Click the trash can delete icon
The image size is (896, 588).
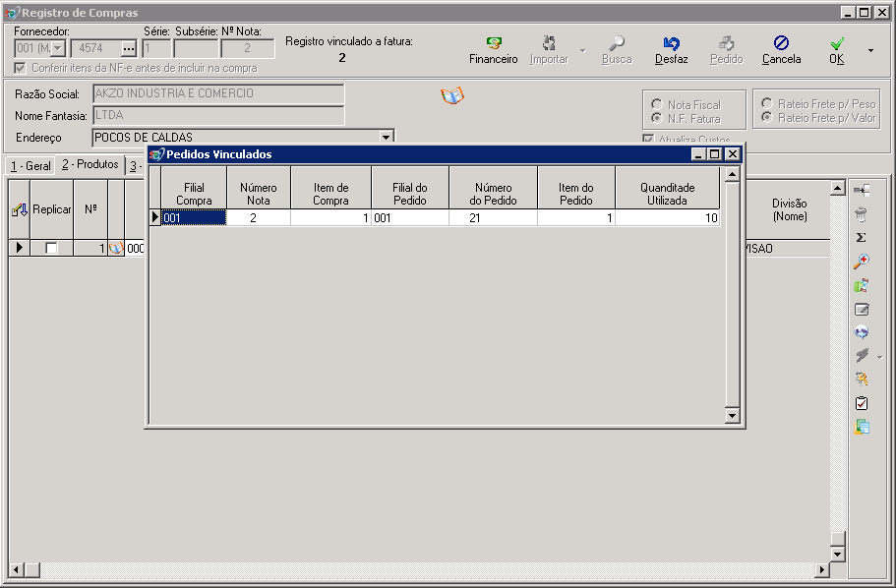pyautogui.click(x=862, y=214)
